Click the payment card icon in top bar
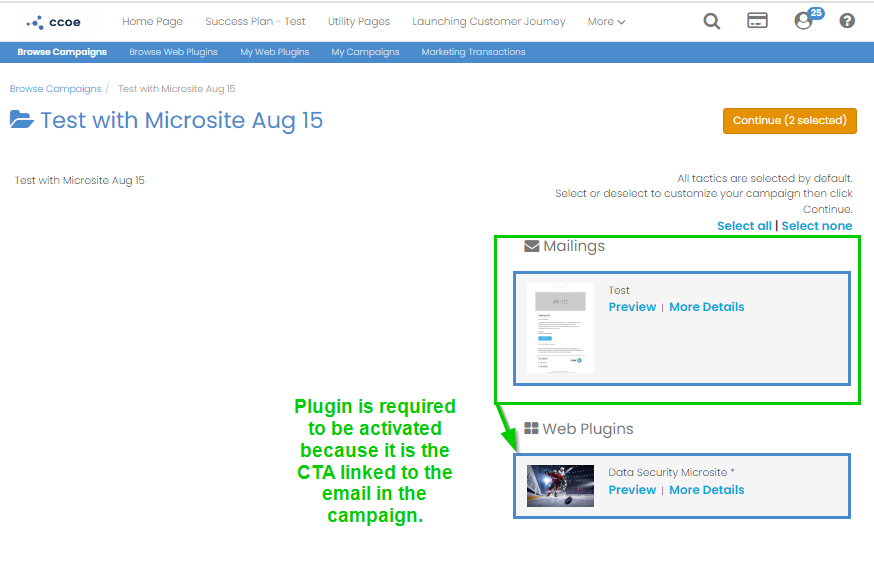874x576 pixels. [757, 20]
